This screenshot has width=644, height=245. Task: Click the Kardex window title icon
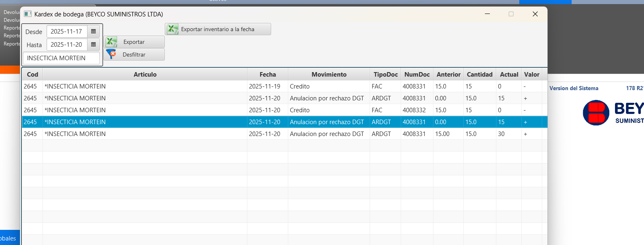27,14
